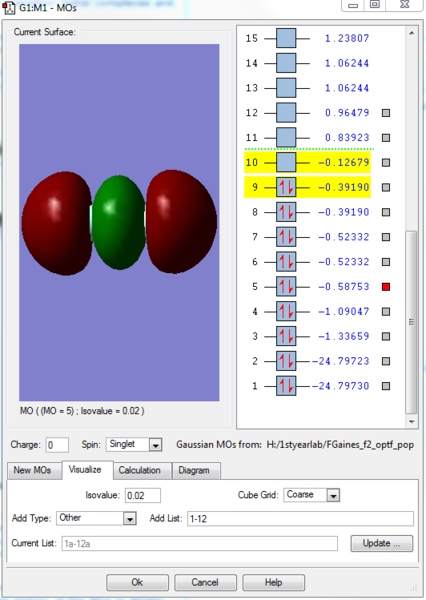The width and height of the screenshot is (426, 600).
Task: Switch to the New MOs tab
Action: [x=33, y=470]
